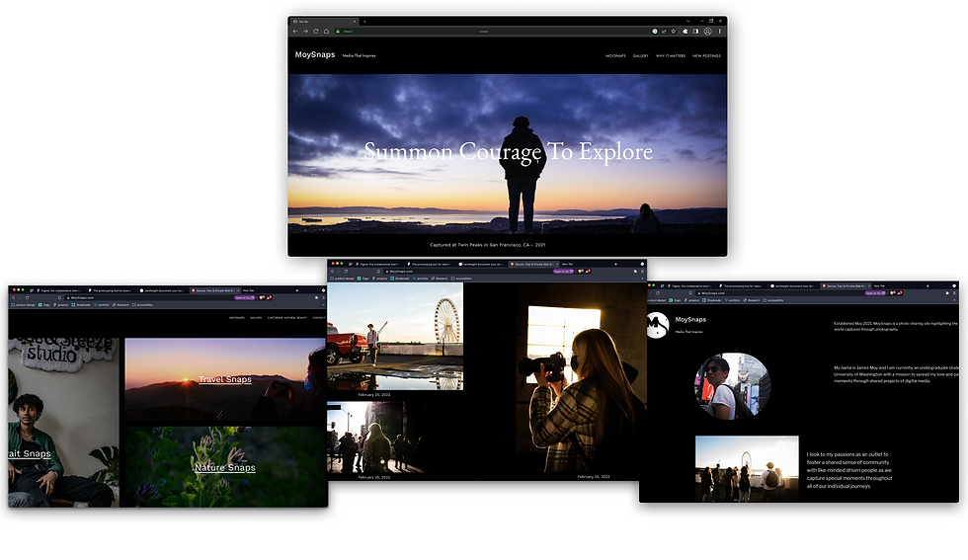This screenshot has height=560, width=968.
Task: Click Open in Tor in bottom-center window
Action: pyautogui.click(x=564, y=271)
